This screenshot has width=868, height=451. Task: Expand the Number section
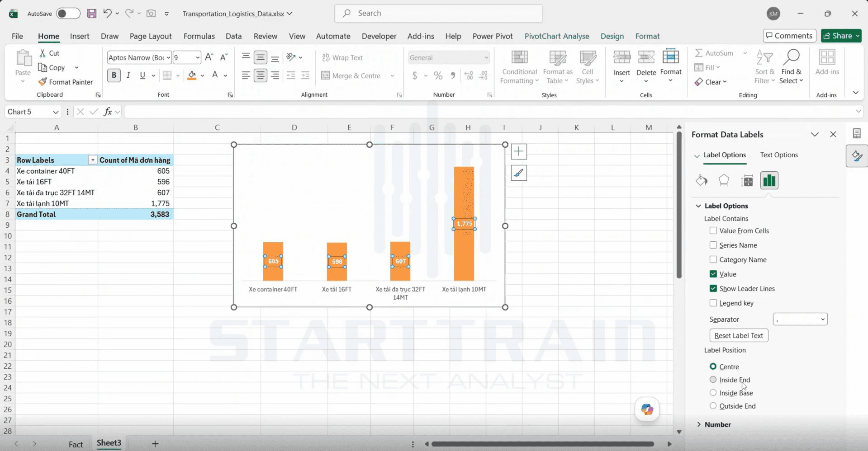(717, 424)
